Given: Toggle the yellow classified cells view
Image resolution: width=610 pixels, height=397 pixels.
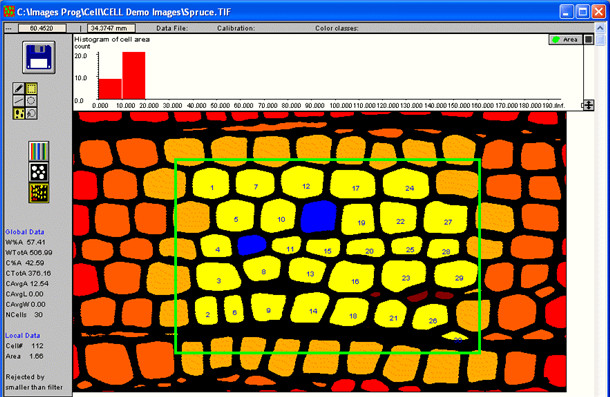Looking at the screenshot, I should coord(39,193).
